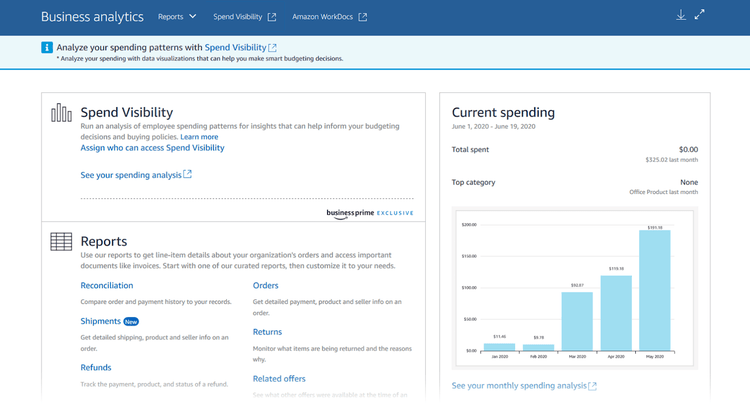
Task: Click external link icon after See your spending analysis
Action: [x=188, y=174]
